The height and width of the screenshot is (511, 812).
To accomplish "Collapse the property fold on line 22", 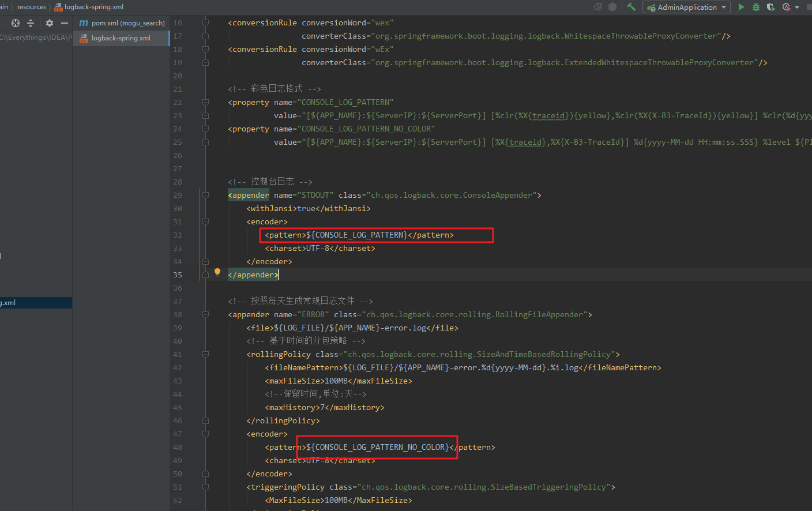I will [205, 102].
